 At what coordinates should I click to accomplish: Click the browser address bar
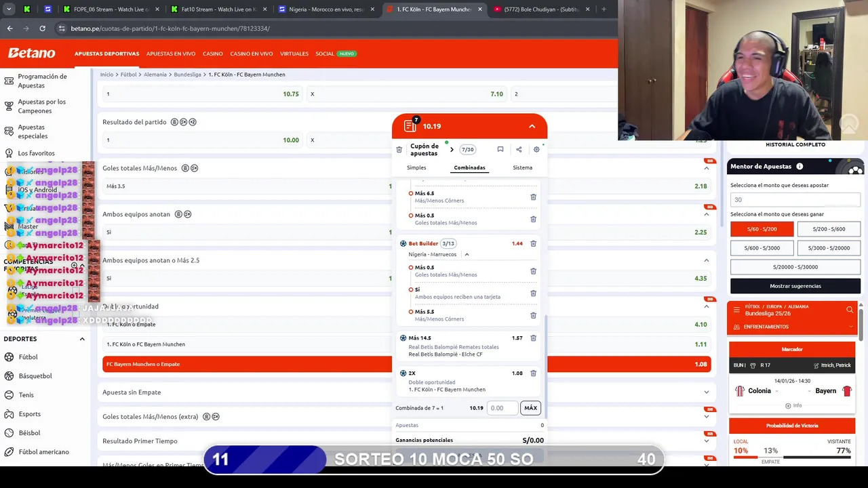(x=332, y=28)
